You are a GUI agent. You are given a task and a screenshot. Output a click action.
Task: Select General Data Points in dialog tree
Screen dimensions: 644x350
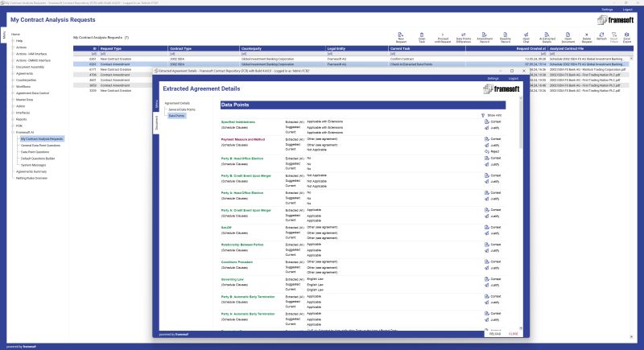point(182,110)
